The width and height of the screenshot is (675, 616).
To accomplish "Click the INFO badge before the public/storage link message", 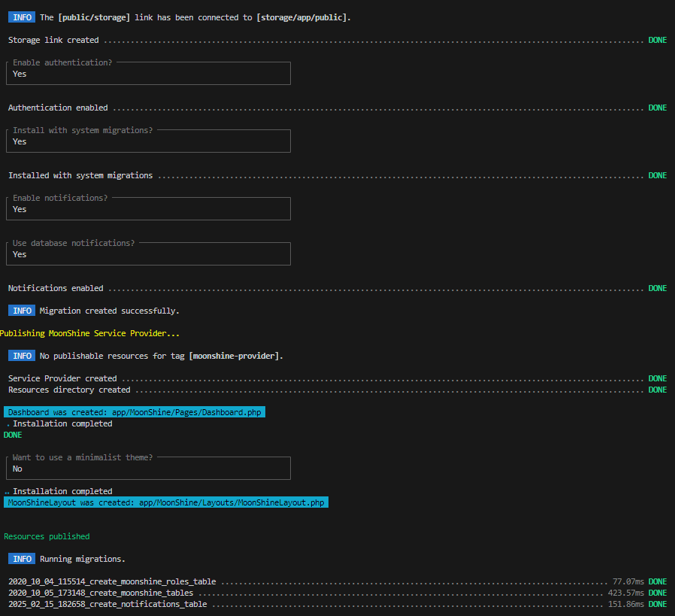I will [22, 17].
